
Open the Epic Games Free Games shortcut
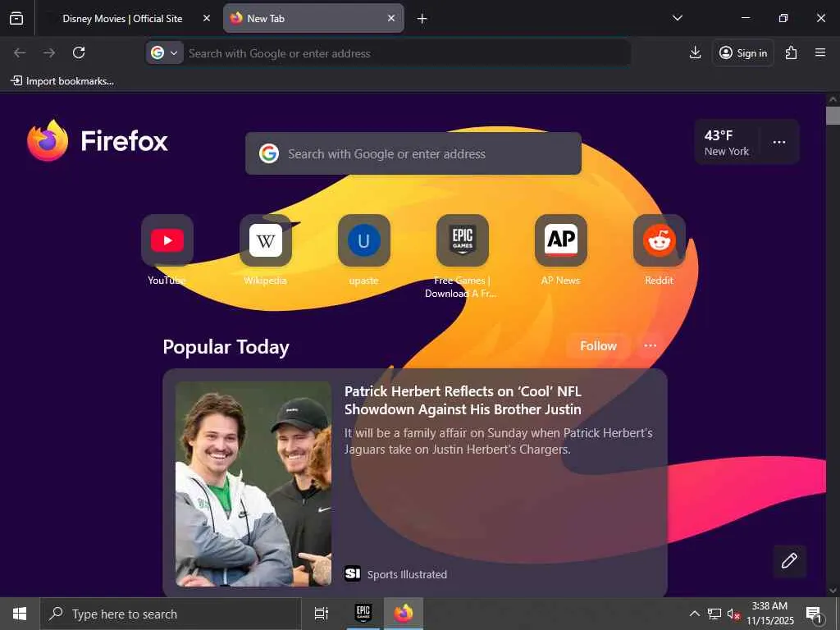click(x=463, y=240)
